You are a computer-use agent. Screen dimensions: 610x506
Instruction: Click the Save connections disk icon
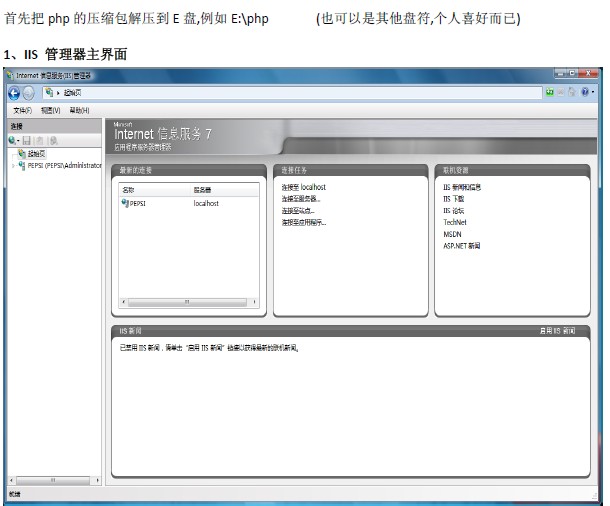[26, 140]
